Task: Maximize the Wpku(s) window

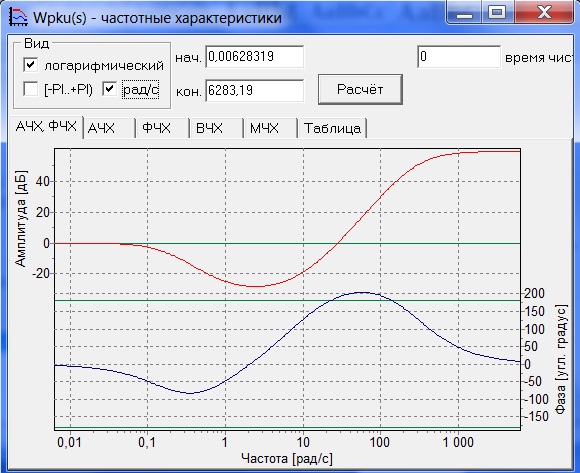Action: point(497,13)
